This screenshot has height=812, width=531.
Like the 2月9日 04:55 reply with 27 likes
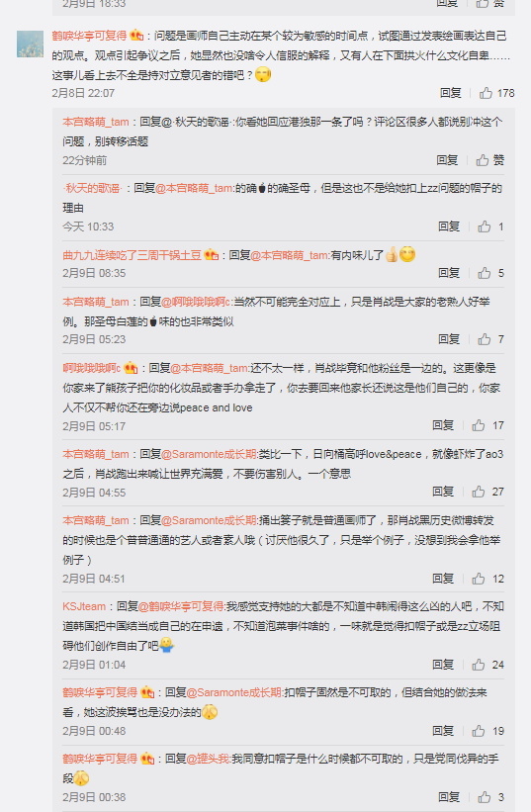tap(487, 492)
